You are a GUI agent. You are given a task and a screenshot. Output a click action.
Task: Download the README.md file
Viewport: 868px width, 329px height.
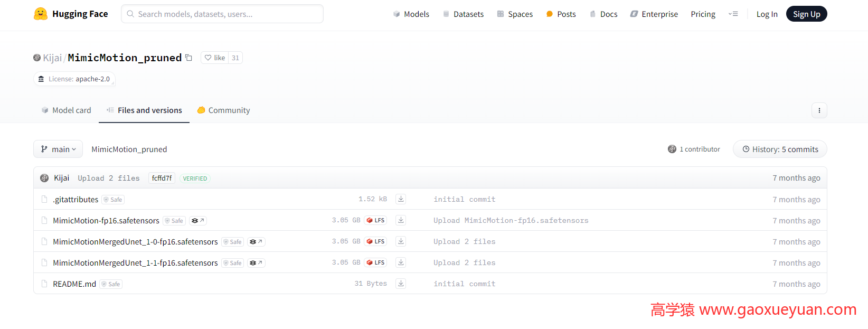tap(401, 284)
